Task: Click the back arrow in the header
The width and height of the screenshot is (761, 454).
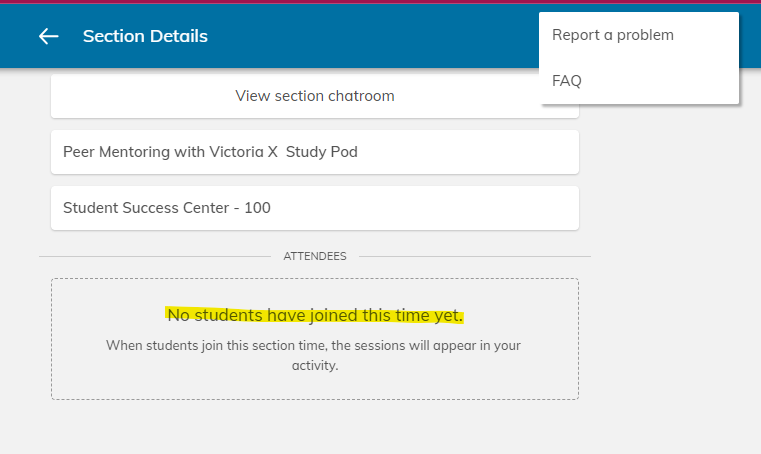Action: coord(48,36)
